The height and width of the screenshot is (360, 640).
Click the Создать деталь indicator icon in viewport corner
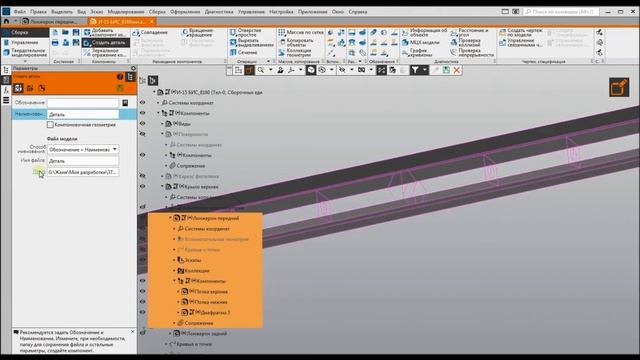(x=619, y=87)
